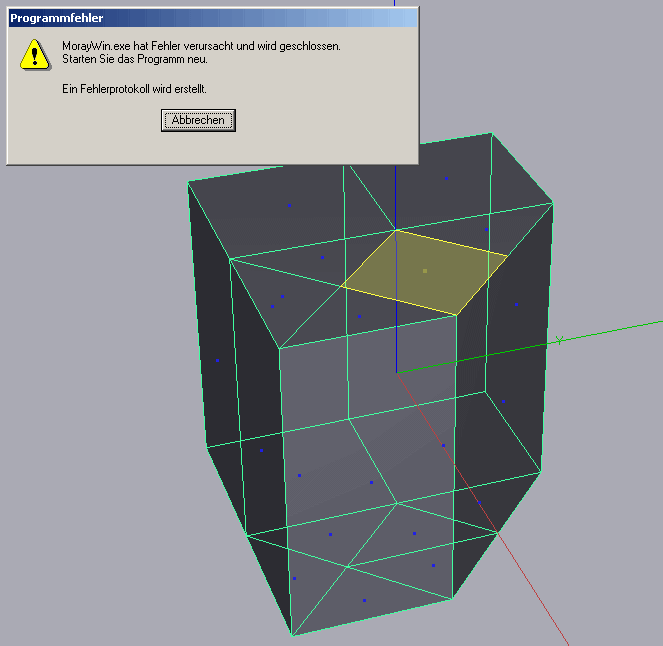Select the rightmost upper corner vertex of mesh
Image resolution: width=663 pixels, height=646 pixels.
pyautogui.click(x=553, y=203)
